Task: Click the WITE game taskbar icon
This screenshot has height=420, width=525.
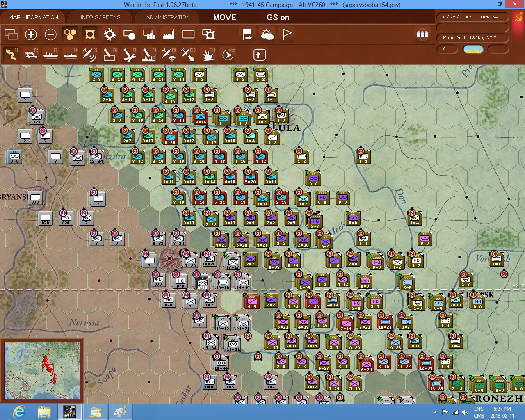Action: coord(69,412)
